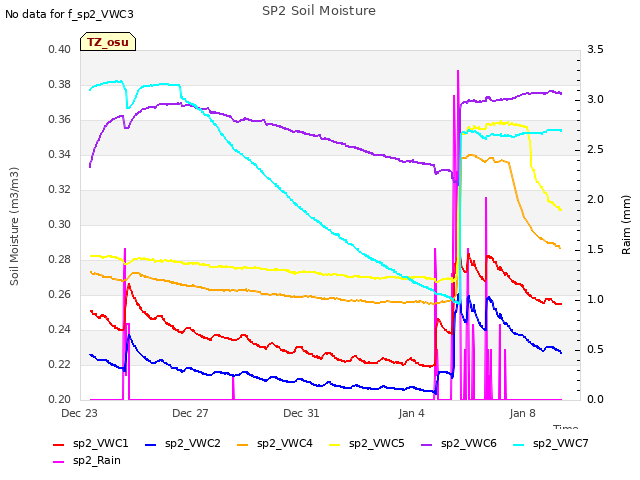The width and height of the screenshot is (640, 480).
Task: Select sp2_VWC6 legend label
Action: tap(469, 443)
